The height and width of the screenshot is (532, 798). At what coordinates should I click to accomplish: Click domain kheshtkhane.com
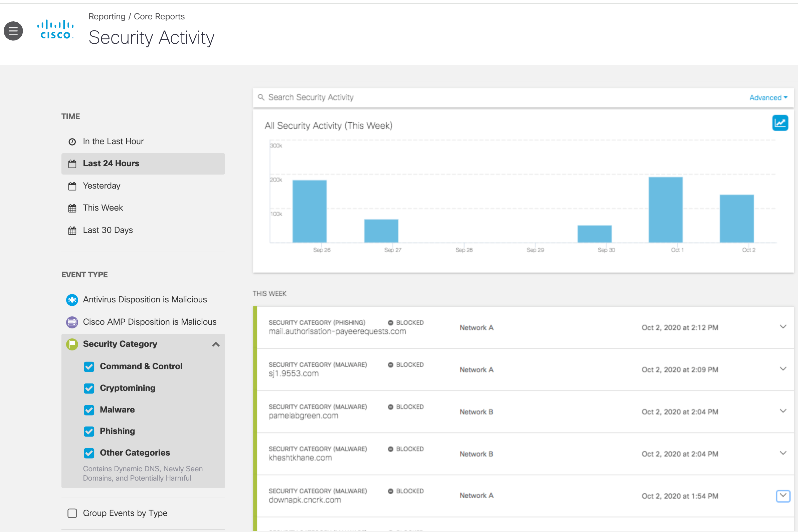301,458
